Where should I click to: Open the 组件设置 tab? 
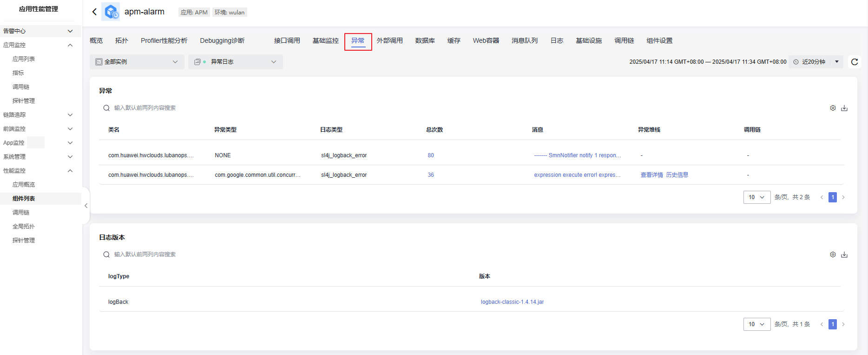pos(659,41)
